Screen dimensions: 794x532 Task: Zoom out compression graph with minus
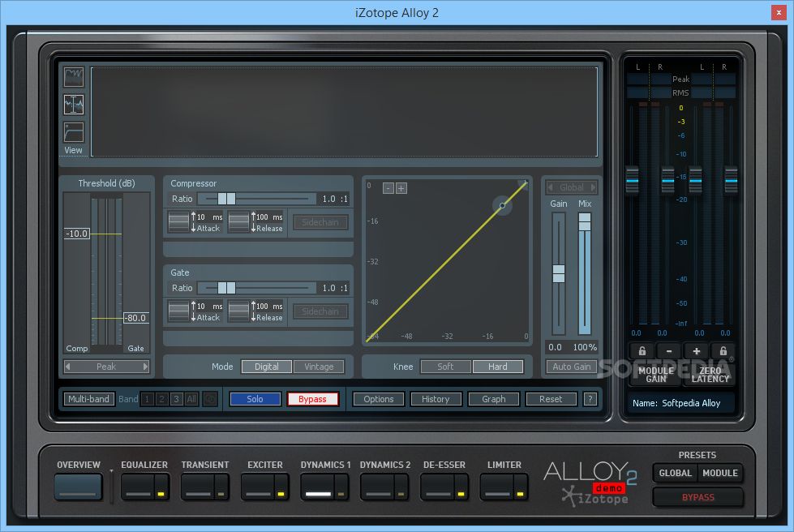388,188
